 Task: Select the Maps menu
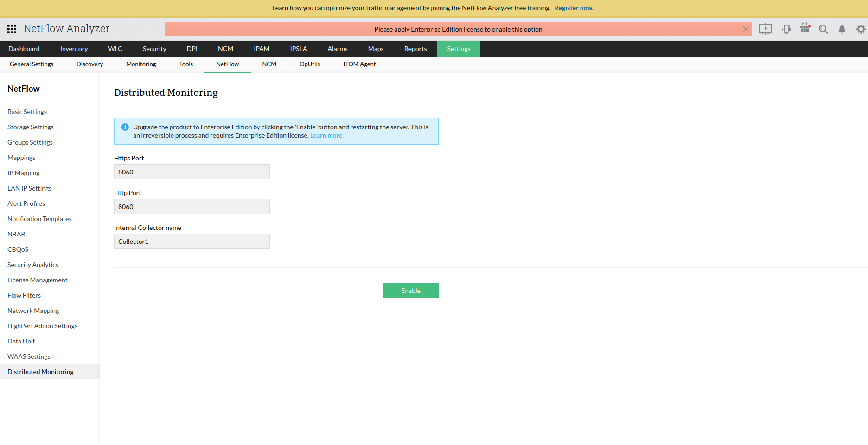[x=376, y=49]
